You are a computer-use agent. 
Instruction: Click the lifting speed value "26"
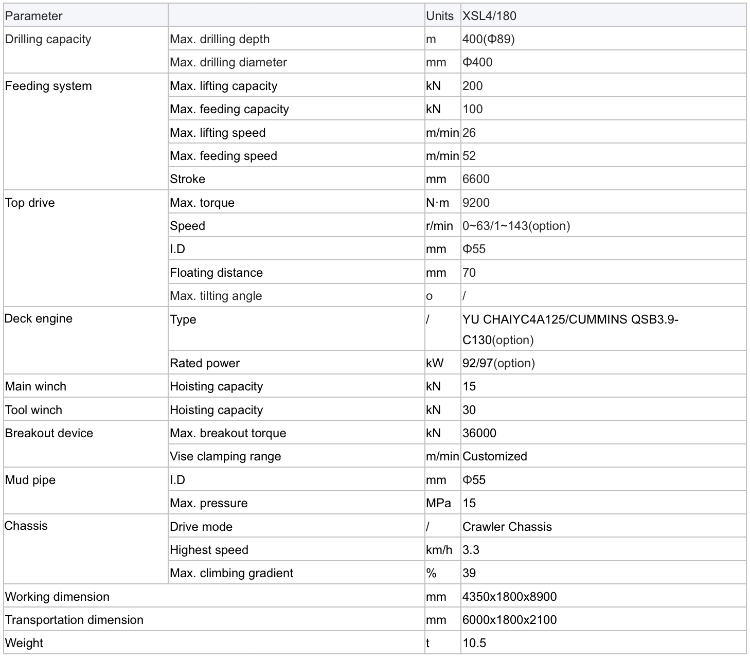[469, 133]
